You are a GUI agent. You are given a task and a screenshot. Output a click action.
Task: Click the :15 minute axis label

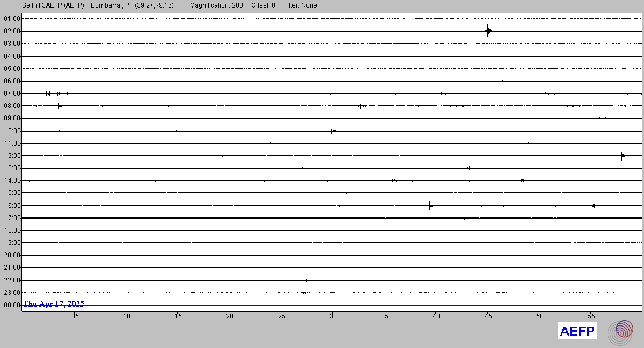[177, 317]
